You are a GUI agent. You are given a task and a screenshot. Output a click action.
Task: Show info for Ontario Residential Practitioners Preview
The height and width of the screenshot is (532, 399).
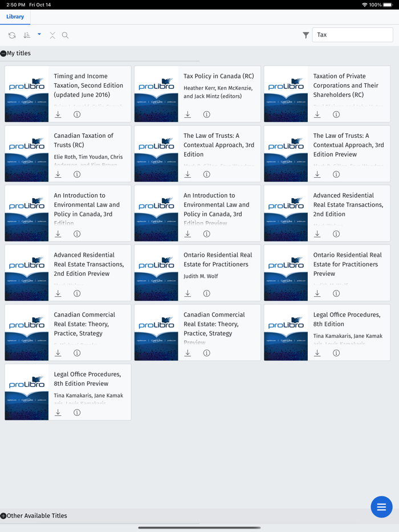(336, 293)
